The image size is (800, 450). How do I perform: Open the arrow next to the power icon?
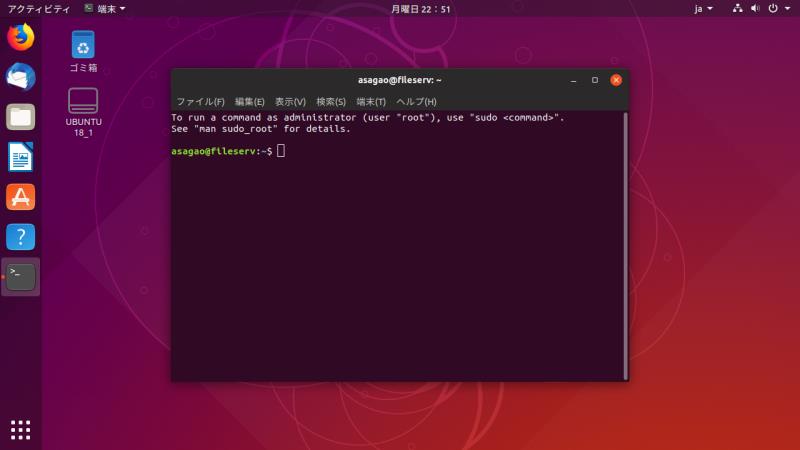click(787, 9)
